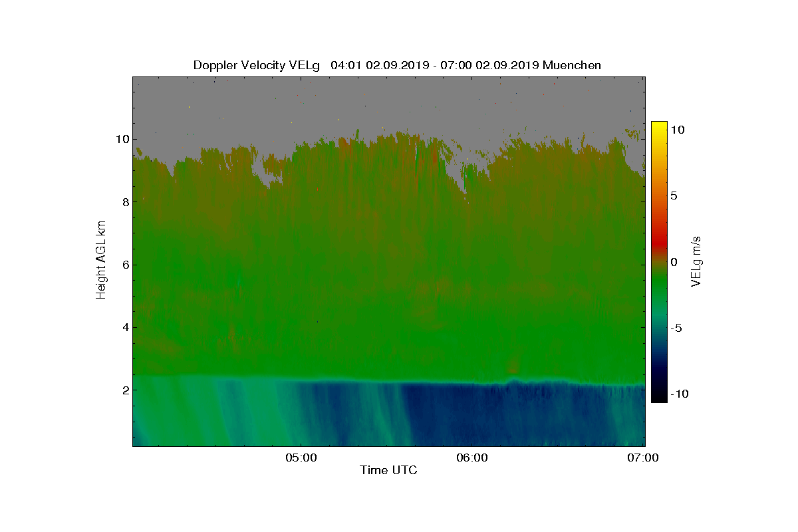Click the "07:00" time tick label

(644, 458)
